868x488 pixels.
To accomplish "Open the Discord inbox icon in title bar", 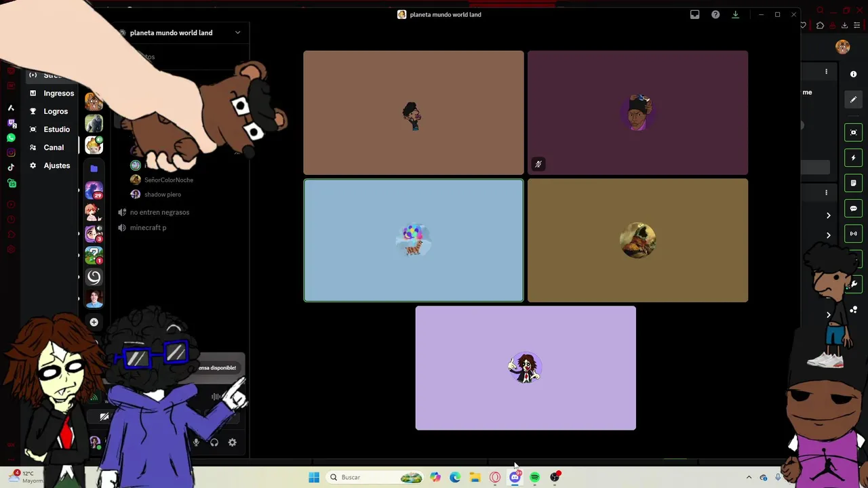I will [694, 14].
